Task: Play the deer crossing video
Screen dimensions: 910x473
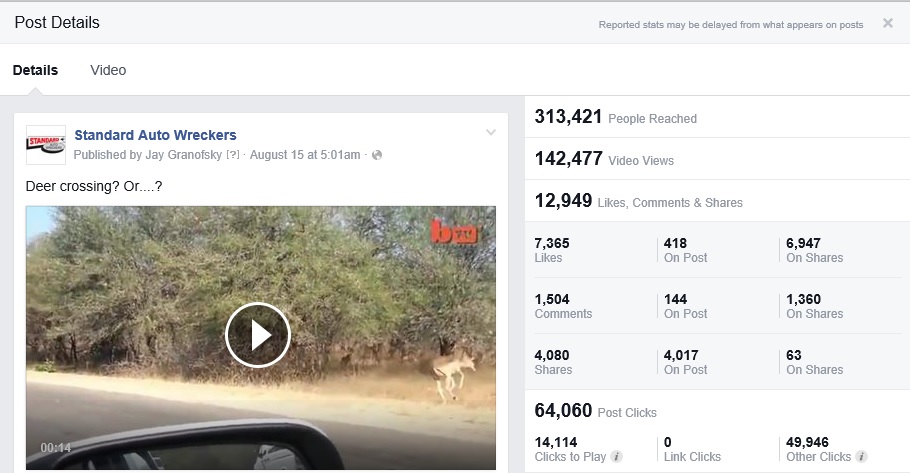Action: [258, 334]
